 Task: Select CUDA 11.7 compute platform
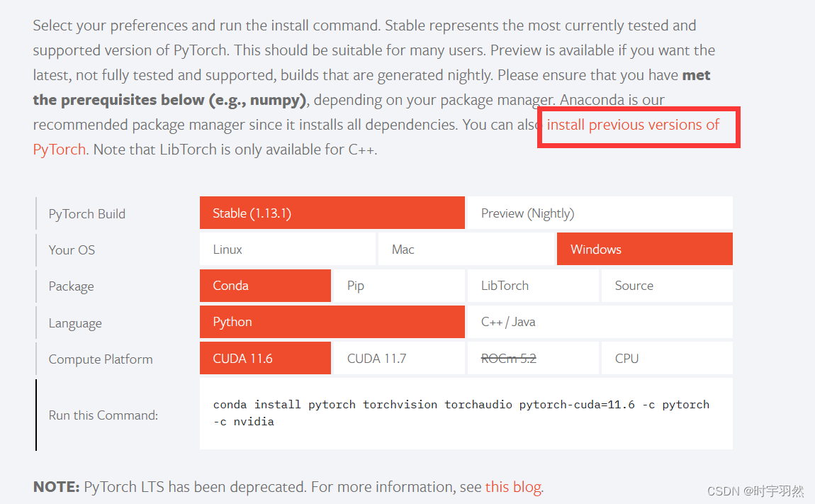click(399, 359)
